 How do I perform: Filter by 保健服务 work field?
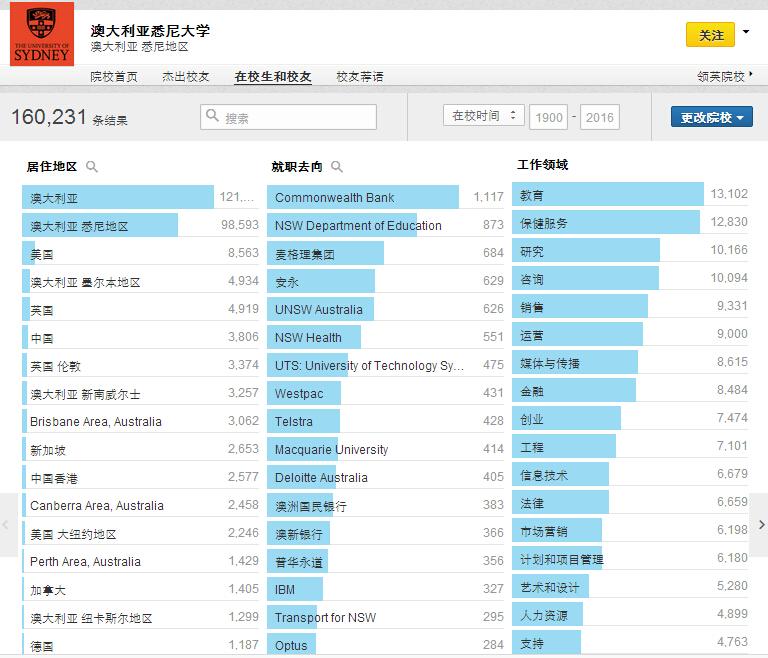click(630, 222)
